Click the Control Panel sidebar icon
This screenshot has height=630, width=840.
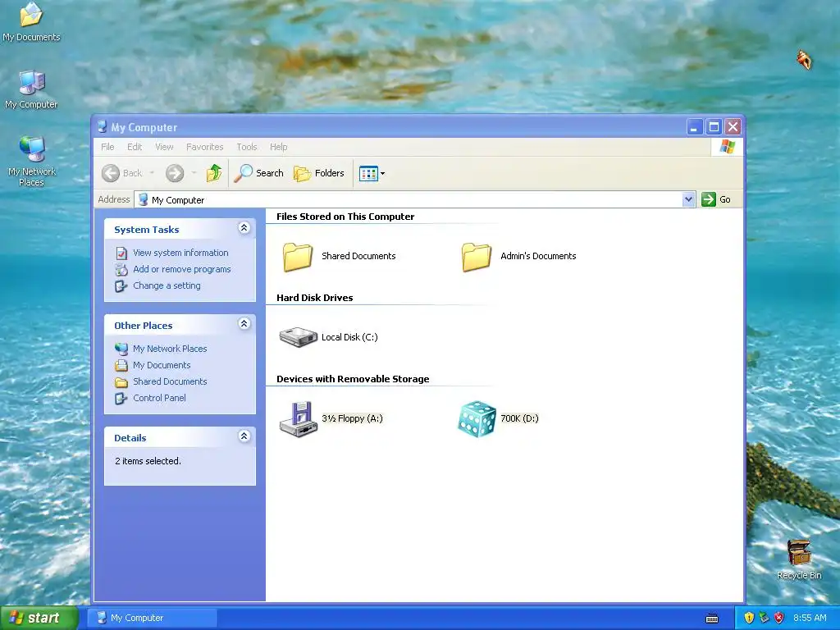pos(121,399)
